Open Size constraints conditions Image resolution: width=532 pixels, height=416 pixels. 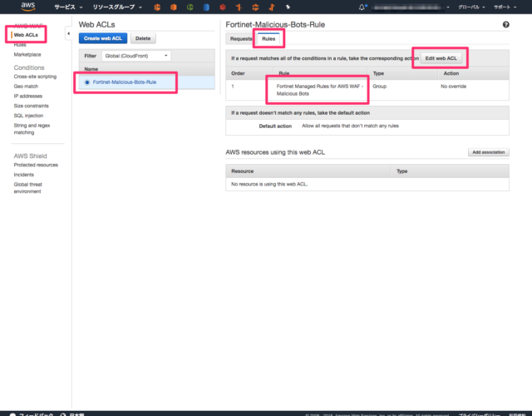click(x=31, y=106)
